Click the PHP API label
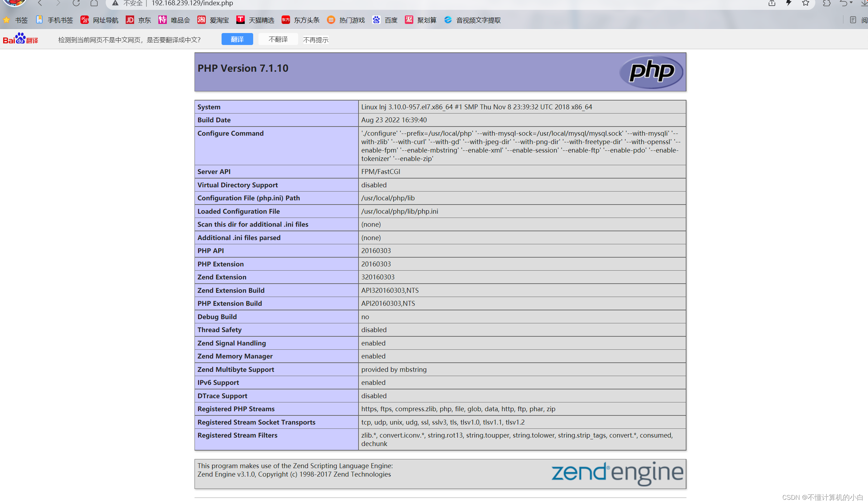This screenshot has width=868, height=504. coord(211,251)
